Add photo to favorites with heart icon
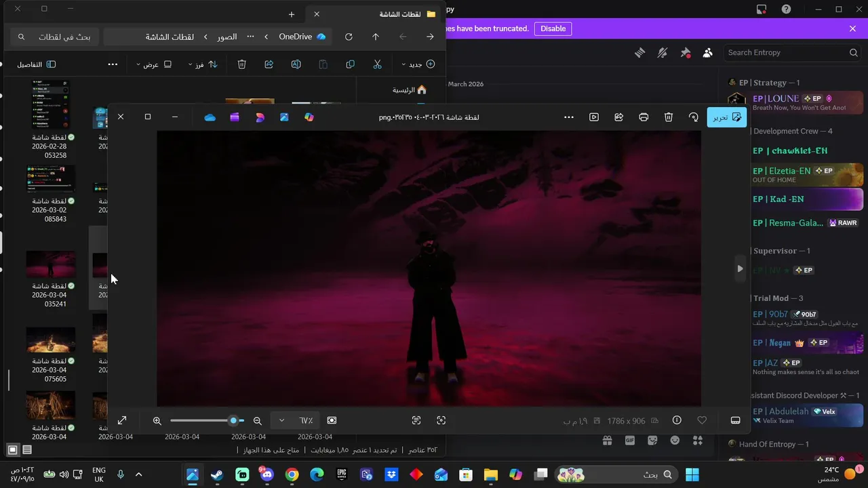 click(x=702, y=420)
